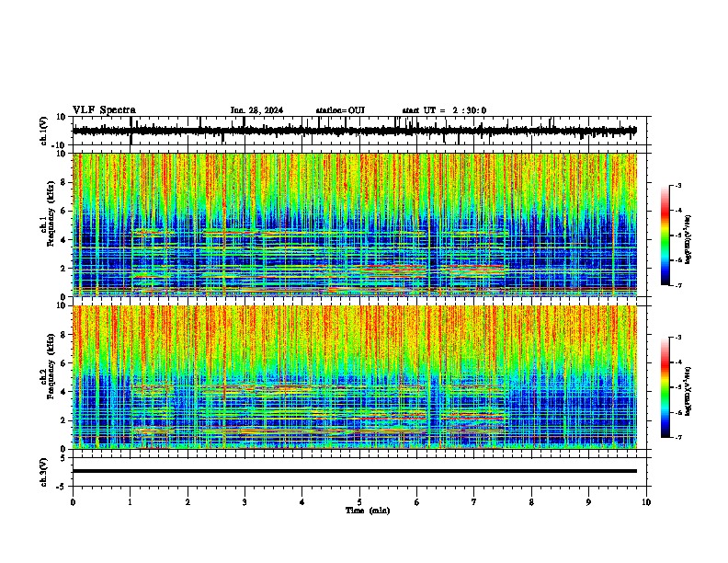Click the ch.2 color bar log(PSD) label
This screenshot has width=728, height=563.
[688, 391]
